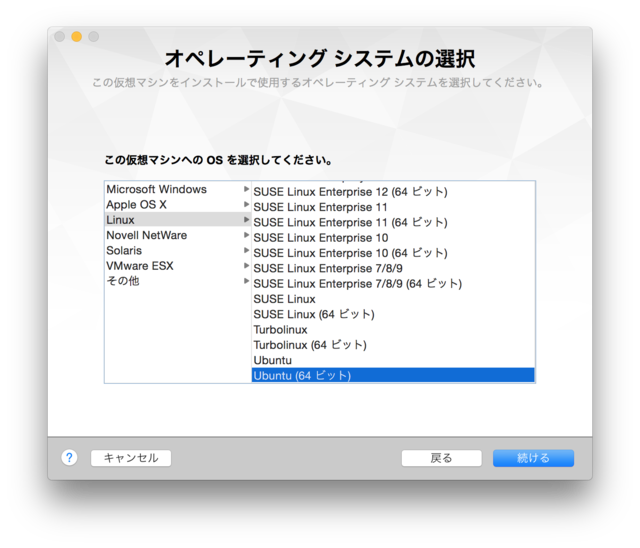
Task: Select SUSE Linux Enterprise 10
Action: tap(320, 238)
